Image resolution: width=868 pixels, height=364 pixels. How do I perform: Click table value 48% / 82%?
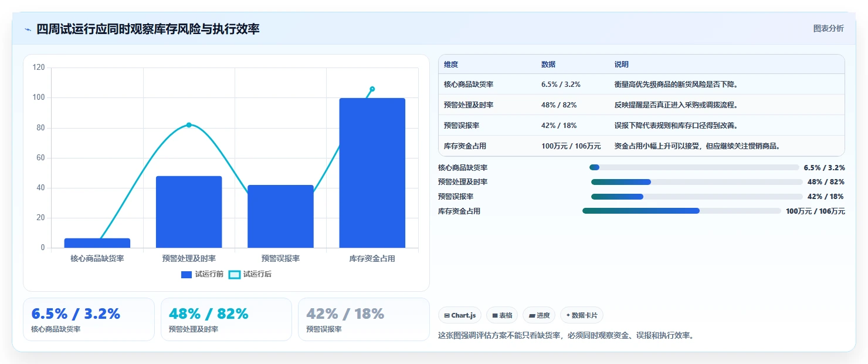[559, 105]
